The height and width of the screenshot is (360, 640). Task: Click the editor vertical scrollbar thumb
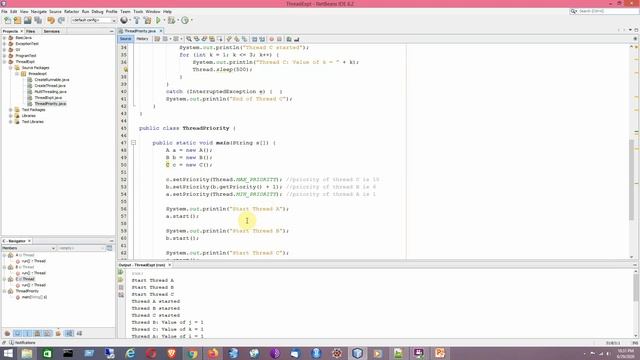click(631, 180)
